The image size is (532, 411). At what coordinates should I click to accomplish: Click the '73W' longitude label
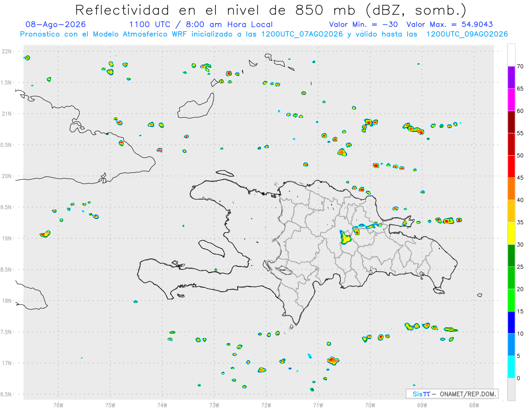tap(214, 405)
